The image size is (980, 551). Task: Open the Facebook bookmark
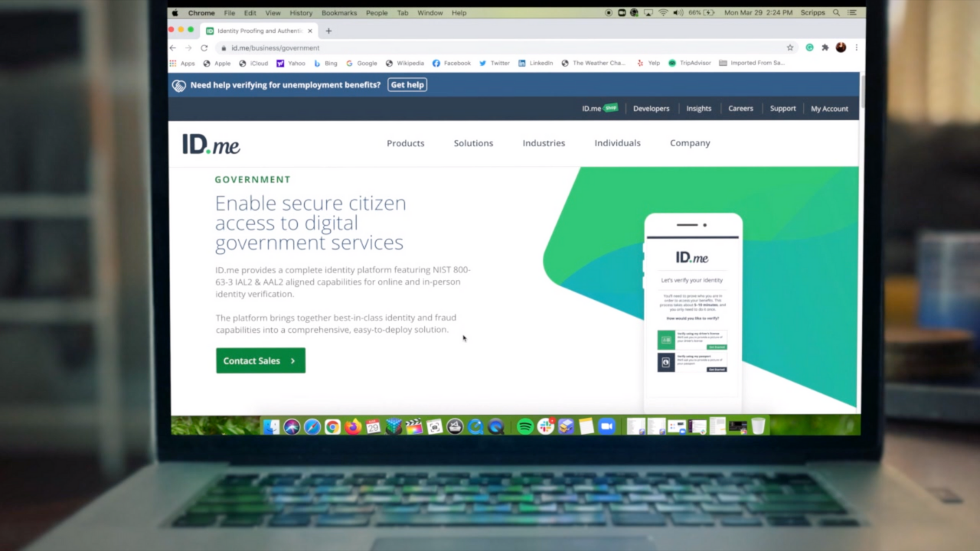point(452,63)
